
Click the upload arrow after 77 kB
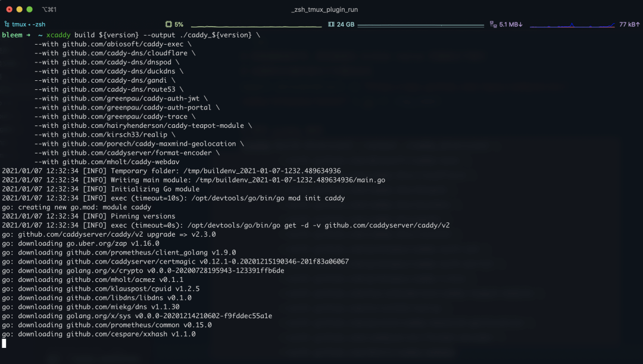click(637, 24)
